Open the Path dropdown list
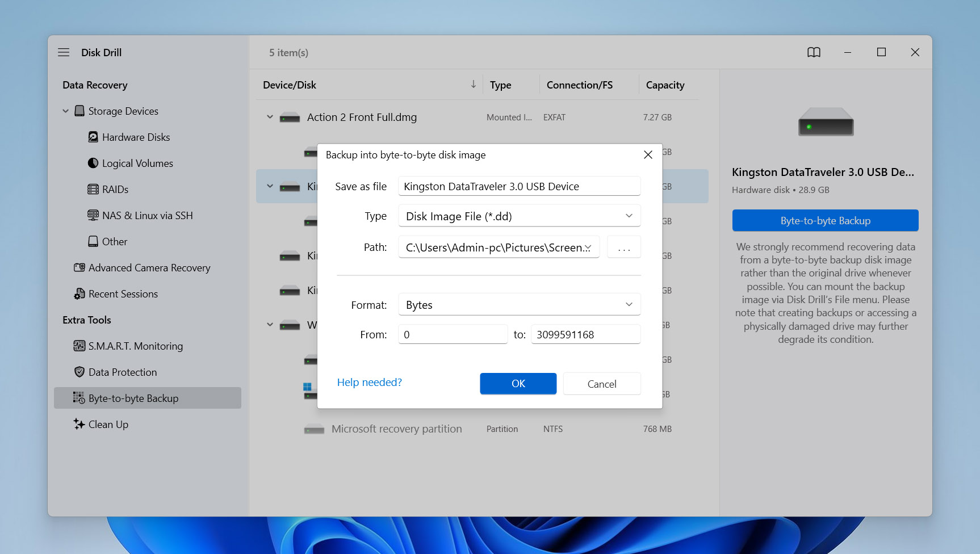This screenshot has height=554, width=980. (499, 247)
